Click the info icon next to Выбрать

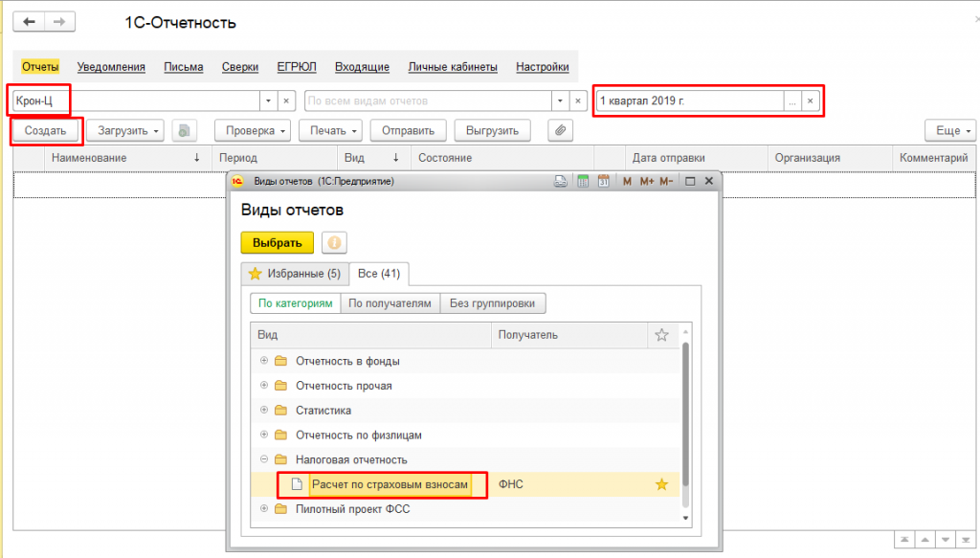click(x=334, y=242)
